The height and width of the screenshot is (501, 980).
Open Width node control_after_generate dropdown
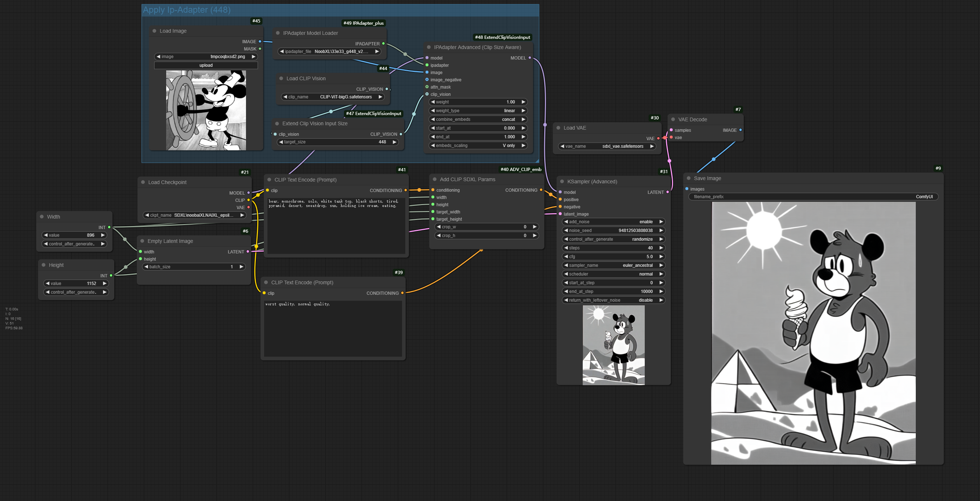click(74, 244)
